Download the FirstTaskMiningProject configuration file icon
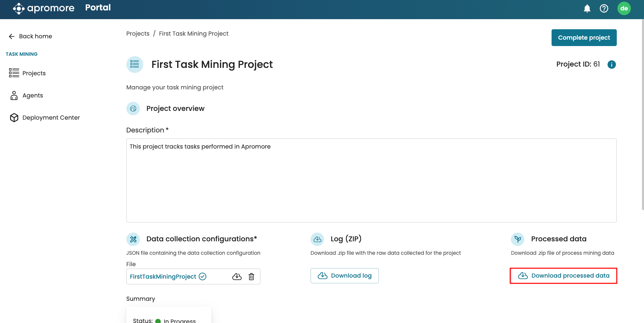 tap(237, 277)
